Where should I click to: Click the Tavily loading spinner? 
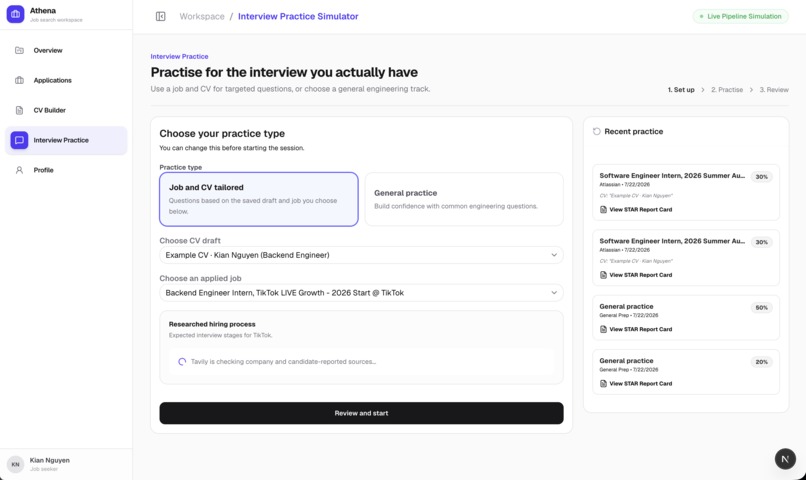(x=182, y=362)
